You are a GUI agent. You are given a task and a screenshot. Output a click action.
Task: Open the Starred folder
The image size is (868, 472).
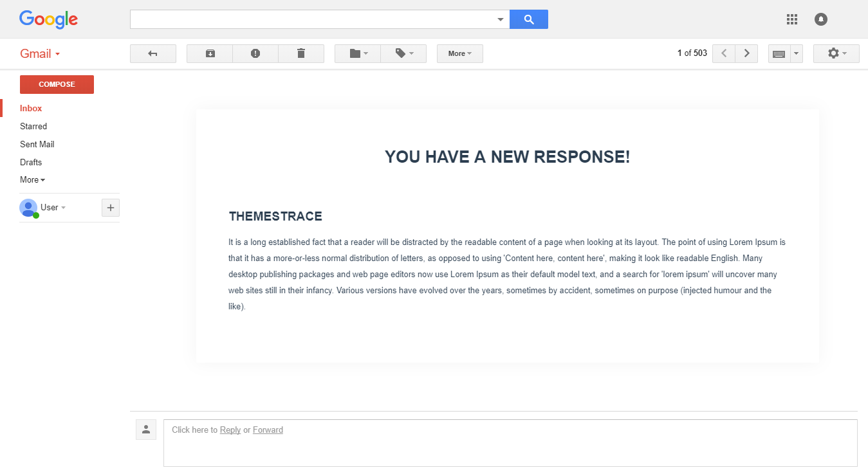click(x=33, y=127)
